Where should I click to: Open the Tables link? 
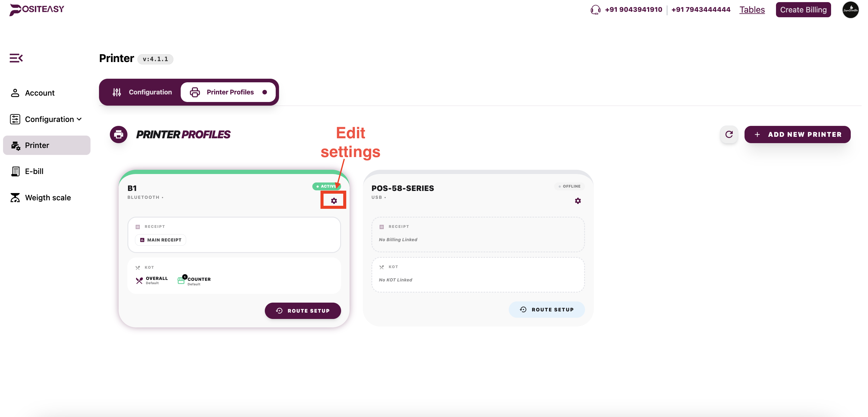(x=752, y=10)
